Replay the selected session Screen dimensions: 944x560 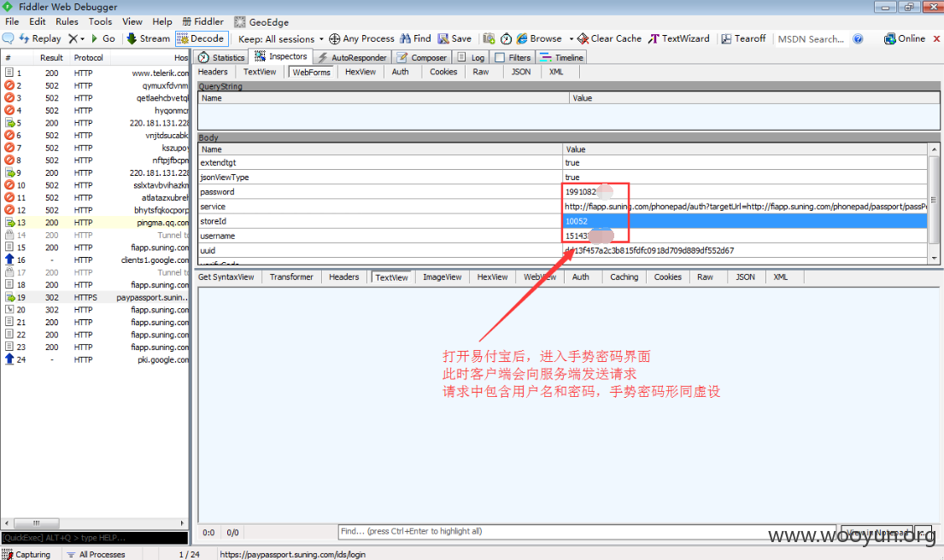(40, 38)
